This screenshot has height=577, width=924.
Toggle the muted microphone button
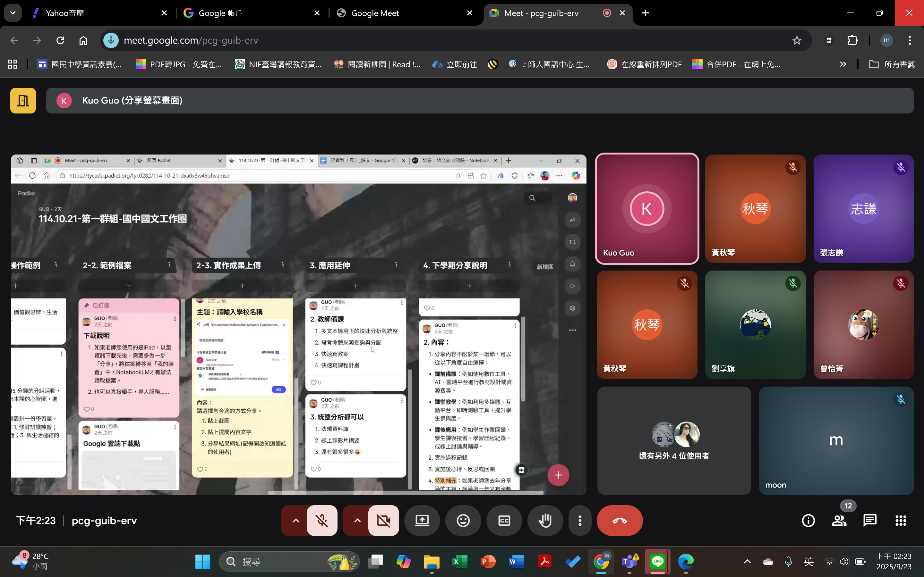tap(322, 521)
